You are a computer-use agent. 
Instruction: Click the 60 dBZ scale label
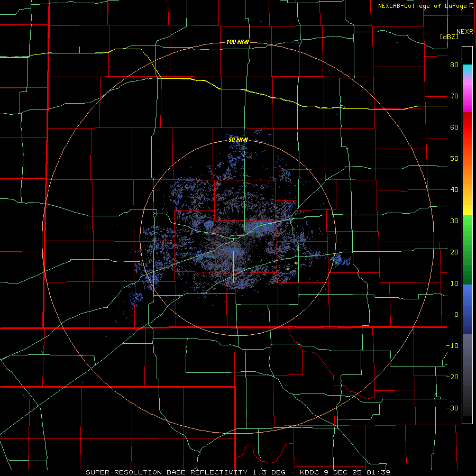[454, 127]
